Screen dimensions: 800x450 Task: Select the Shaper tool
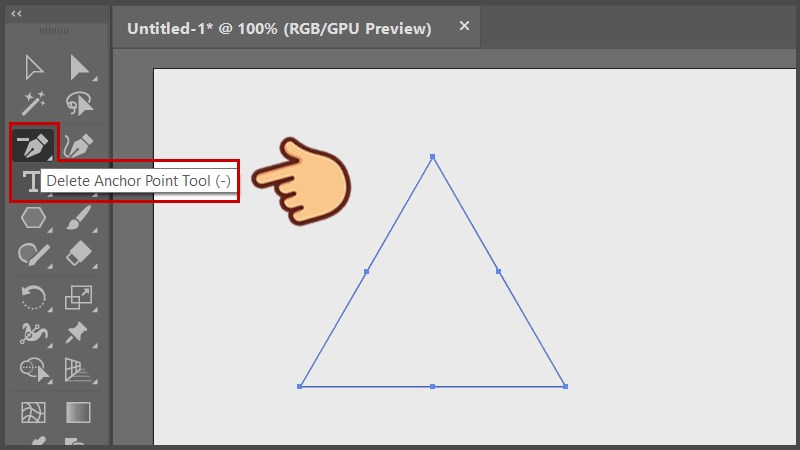34,255
